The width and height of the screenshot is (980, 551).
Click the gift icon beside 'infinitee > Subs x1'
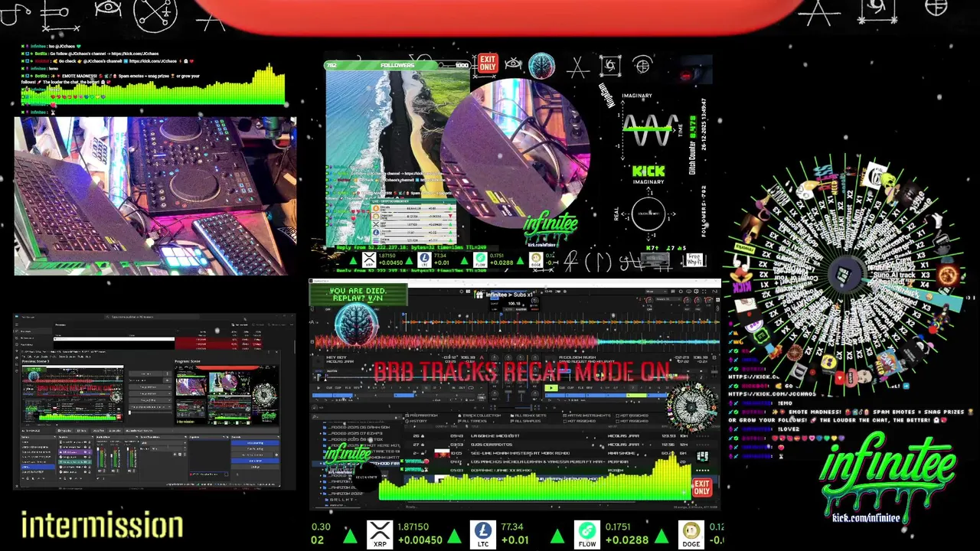click(479, 295)
